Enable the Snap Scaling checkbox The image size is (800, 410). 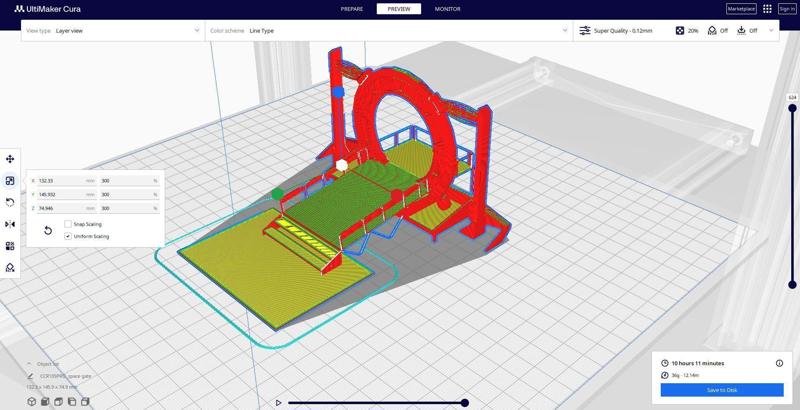68,224
